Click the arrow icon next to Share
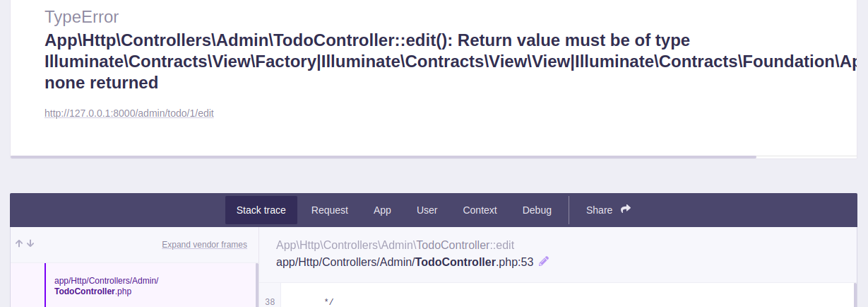The width and height of the screenshot is (868, 307). 625,209
